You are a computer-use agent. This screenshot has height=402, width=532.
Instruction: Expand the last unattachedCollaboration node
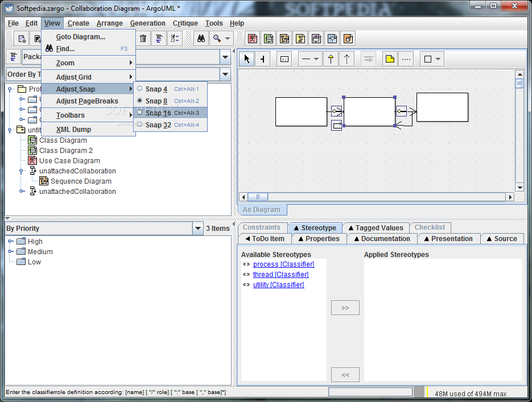[22, 191]
